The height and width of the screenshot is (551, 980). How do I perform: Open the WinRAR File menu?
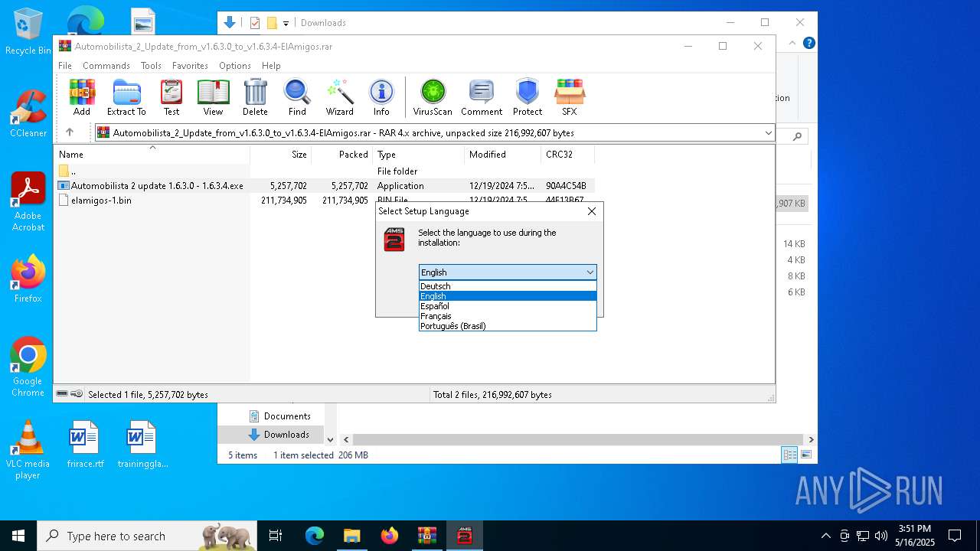point(65,66)
